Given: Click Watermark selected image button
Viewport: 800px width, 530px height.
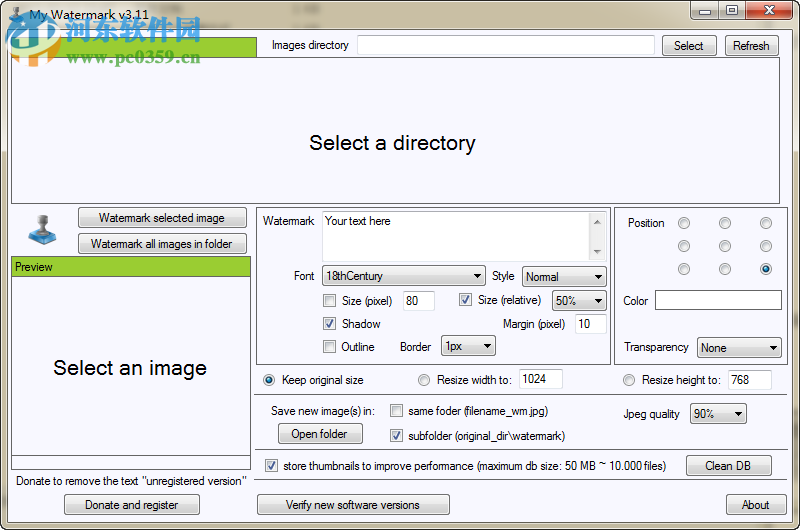Looking at the screenshot, I should [161, 218].
